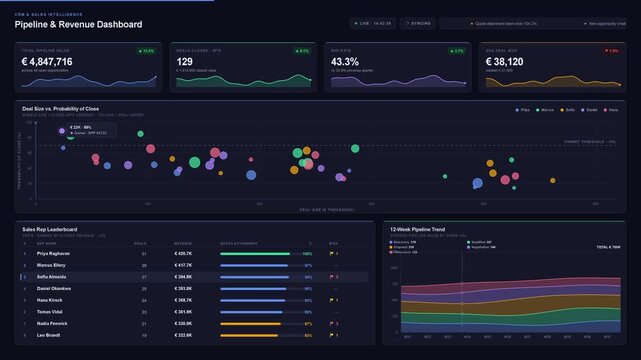Select the Leo Brandt leaderboard row
641x360 pixels.
[x=194, y=335]
